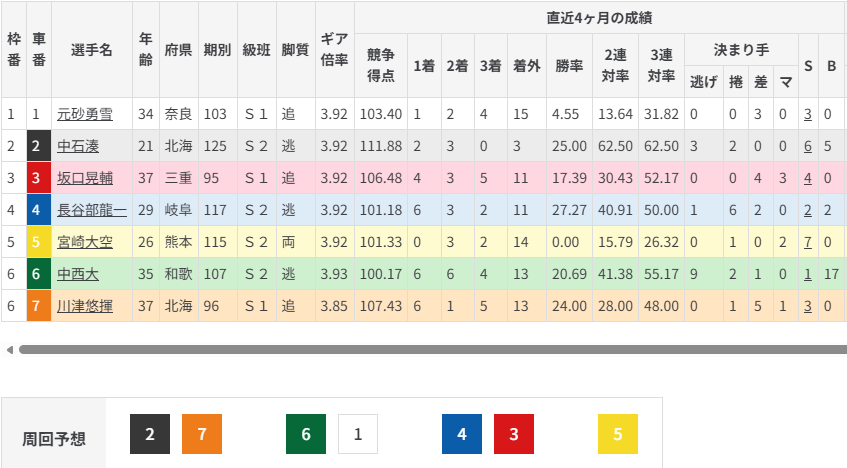Image resolution: width=847 pixels, height=468 pixels.
Task: Click the S count link in 中西大's row
Action: pos(807,275)
